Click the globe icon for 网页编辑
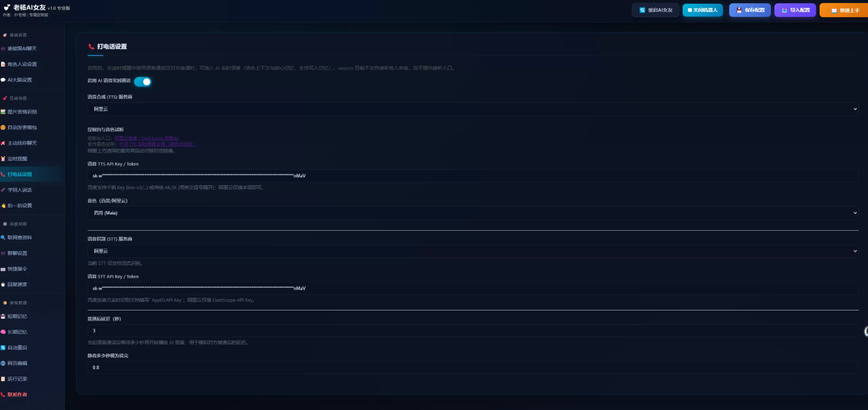 pos(3,364)
